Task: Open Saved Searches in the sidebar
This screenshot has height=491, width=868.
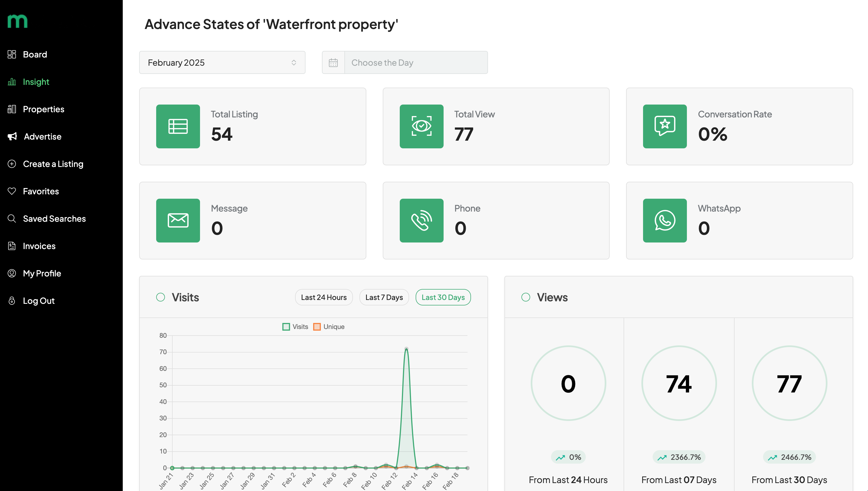Action: point(54,218)
